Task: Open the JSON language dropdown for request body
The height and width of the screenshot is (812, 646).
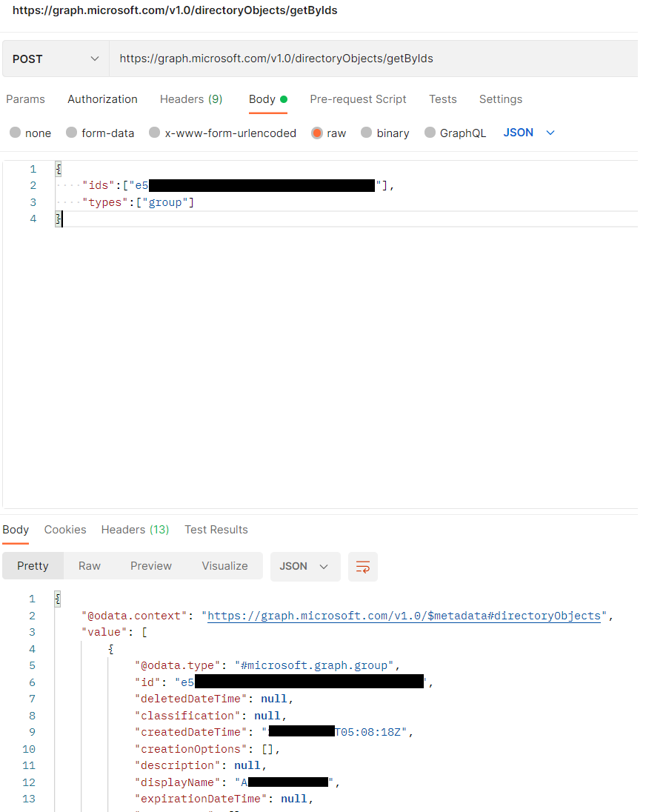Action: (x=528, y=132)
